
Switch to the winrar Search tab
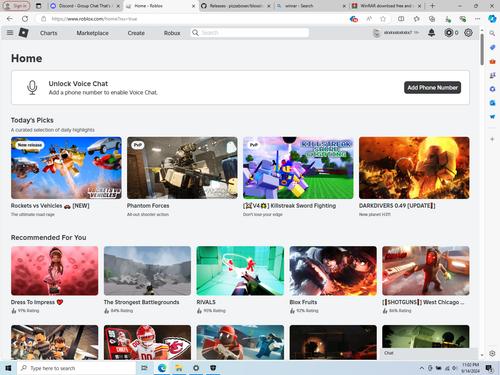312,6
